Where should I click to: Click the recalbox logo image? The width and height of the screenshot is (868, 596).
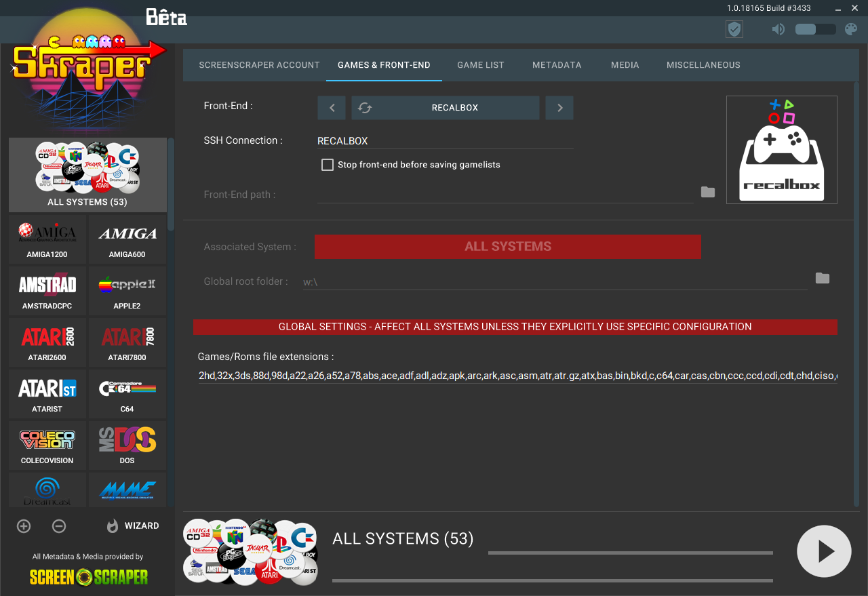(782, 150)
